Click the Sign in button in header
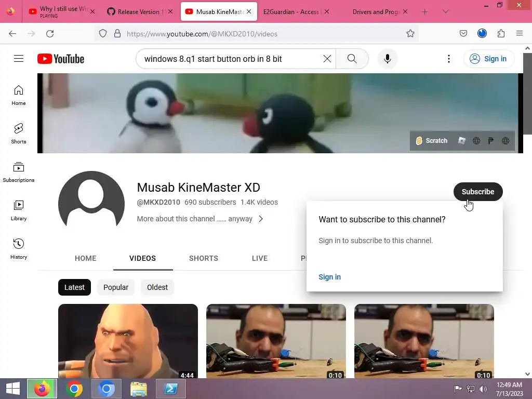Screen dimensions: 532x399 (x=488, y=59)
